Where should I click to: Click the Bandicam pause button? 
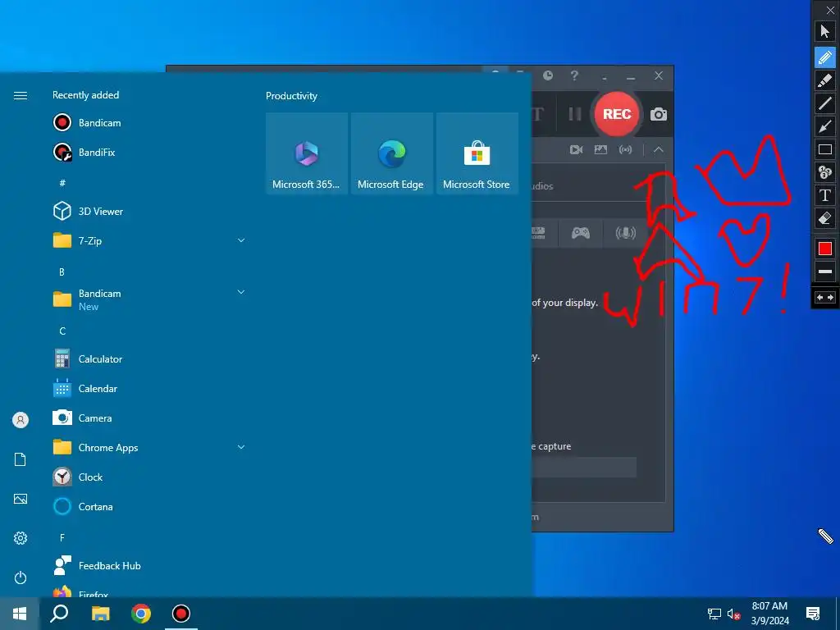[574, 114]
